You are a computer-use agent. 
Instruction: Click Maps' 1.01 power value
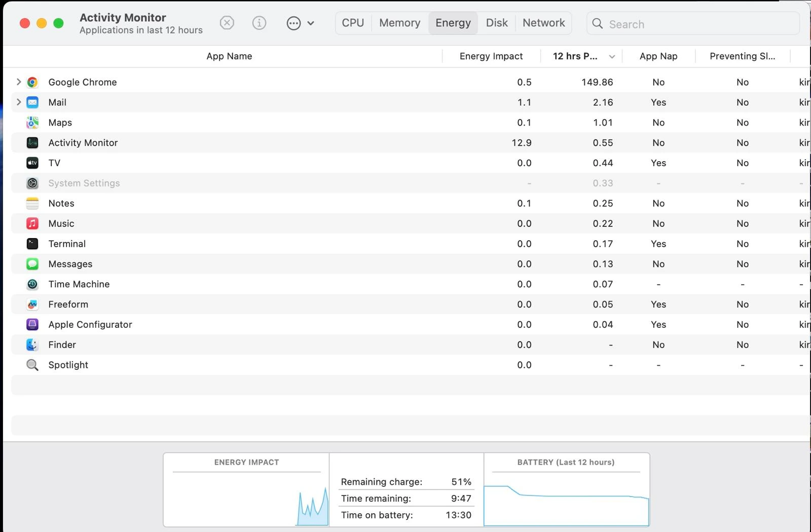click(603, 123)
